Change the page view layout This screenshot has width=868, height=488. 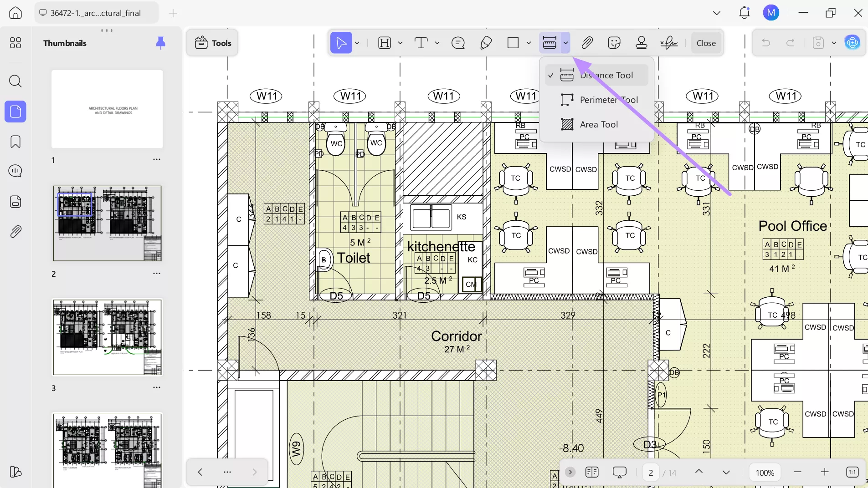coord(592,472)
